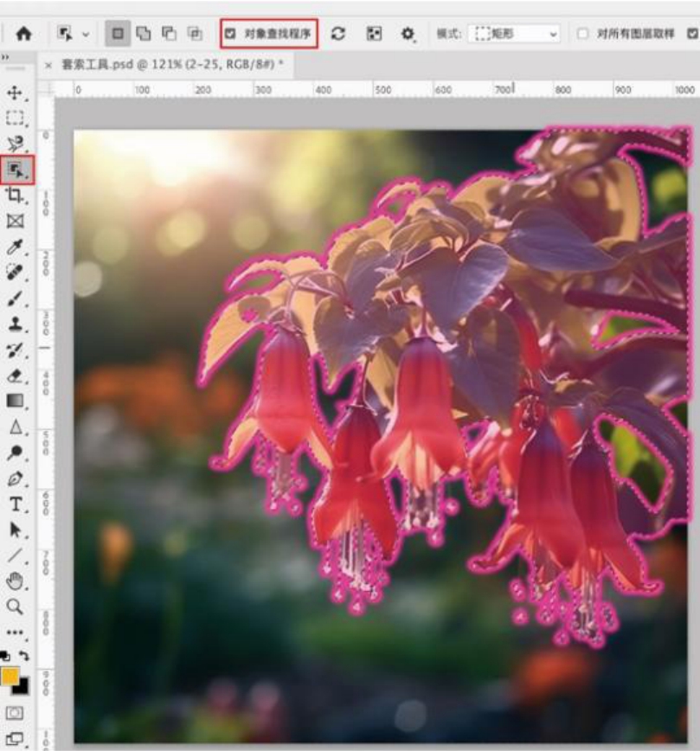The image size is (700, 751).
Task: Open the tool preset picker arrow
Action: (x=85, y=34)
